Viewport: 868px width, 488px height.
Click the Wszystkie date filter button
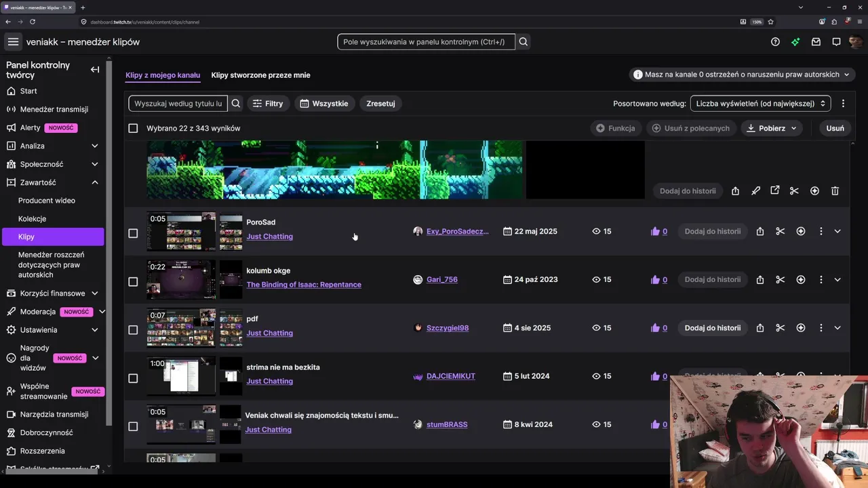(324, 104)
